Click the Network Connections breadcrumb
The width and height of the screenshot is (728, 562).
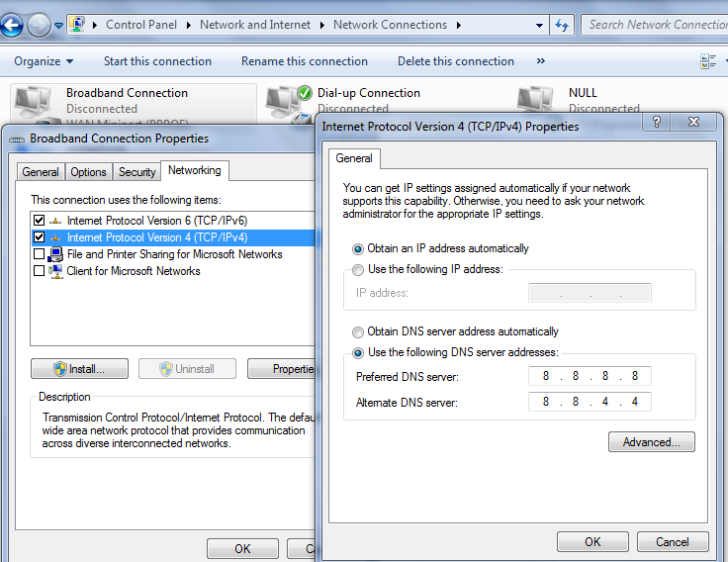tap(390, 25)
